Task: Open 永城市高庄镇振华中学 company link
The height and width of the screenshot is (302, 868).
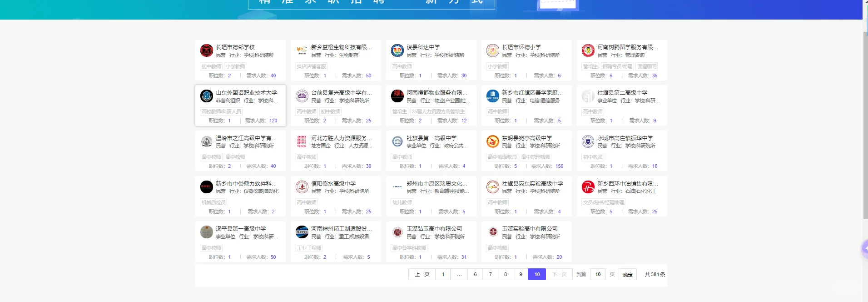Action: click(x=625, y=138)
